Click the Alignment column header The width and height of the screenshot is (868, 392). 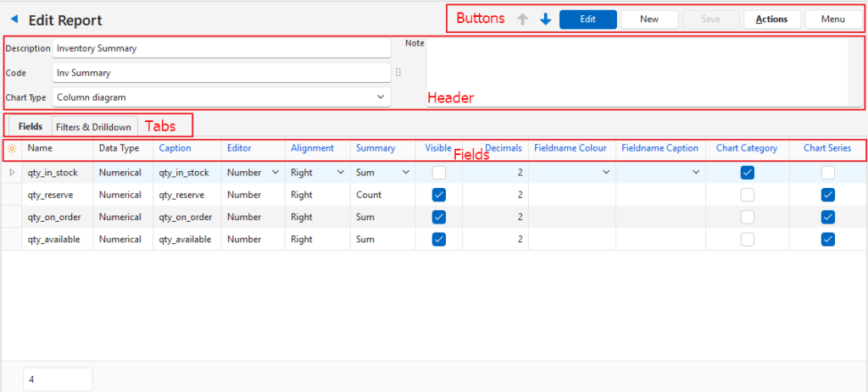point(318,148)
